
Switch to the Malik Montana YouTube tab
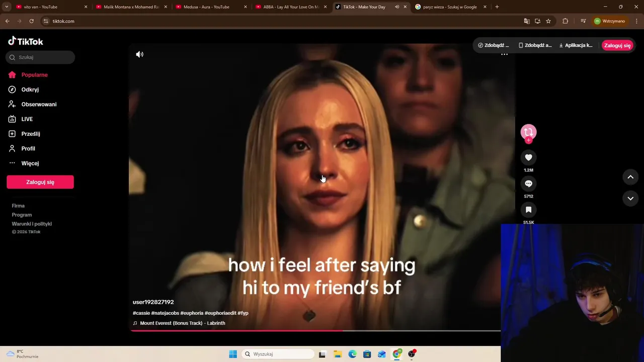point(131,7)
